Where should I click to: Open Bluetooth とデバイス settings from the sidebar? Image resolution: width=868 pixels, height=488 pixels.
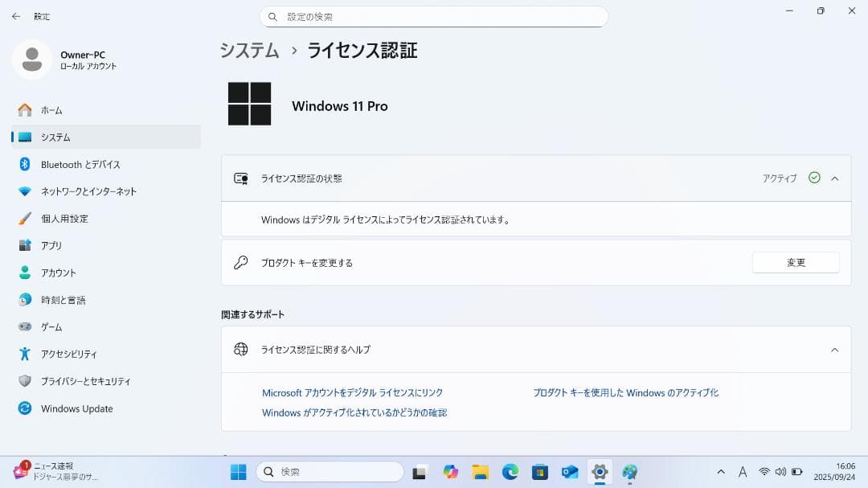pos(80,164)
